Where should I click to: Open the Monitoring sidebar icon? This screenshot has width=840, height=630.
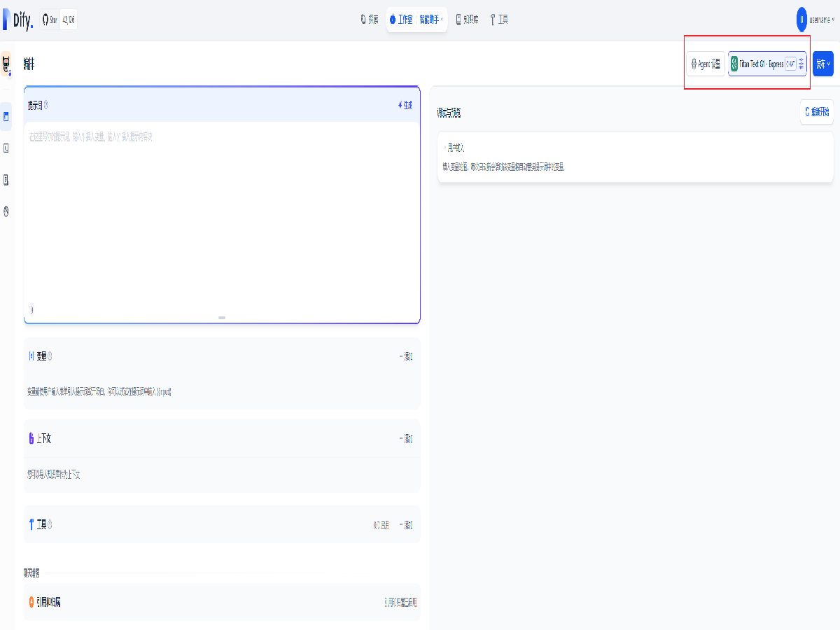(6, 211)
